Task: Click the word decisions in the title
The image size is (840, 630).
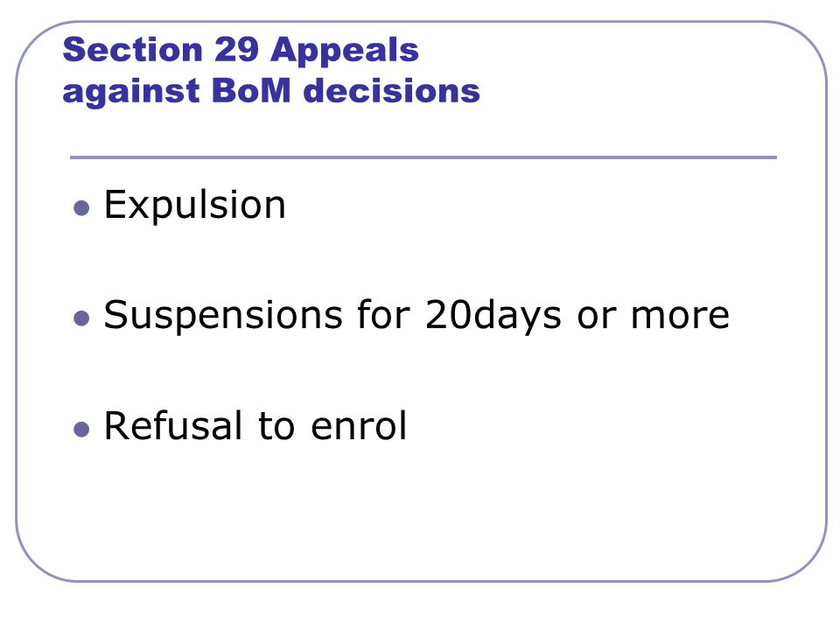Action: (x=392, y=90)
